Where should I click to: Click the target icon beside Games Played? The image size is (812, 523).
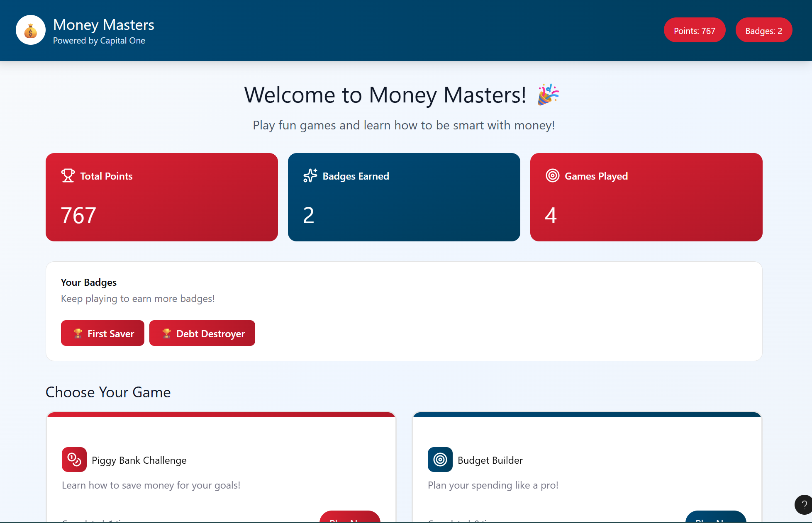552,175
